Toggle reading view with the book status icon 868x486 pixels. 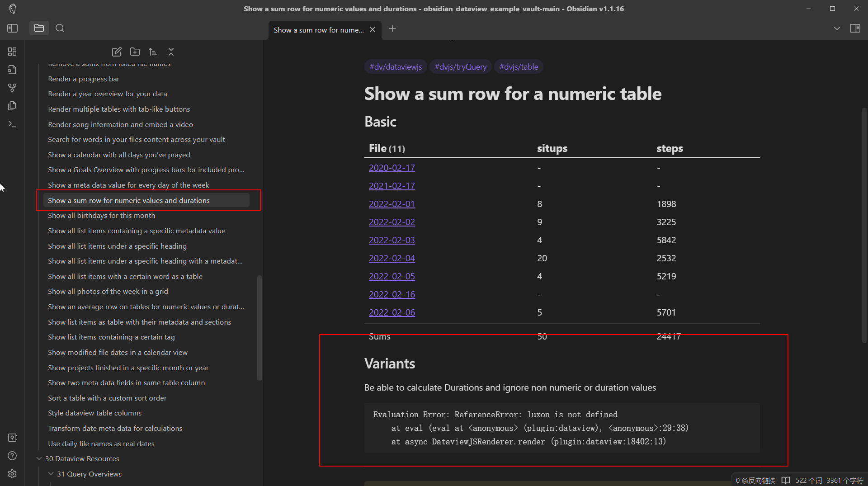point(786,480)
